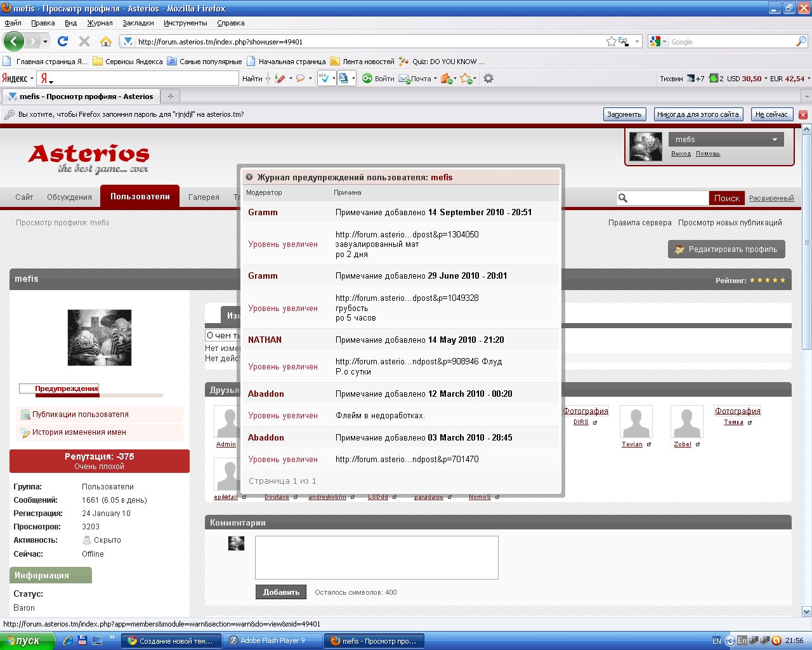Expand the mefis user dropdown menu
The height and width of the screenshot is (650, 812).
click(x=775, y=140)
